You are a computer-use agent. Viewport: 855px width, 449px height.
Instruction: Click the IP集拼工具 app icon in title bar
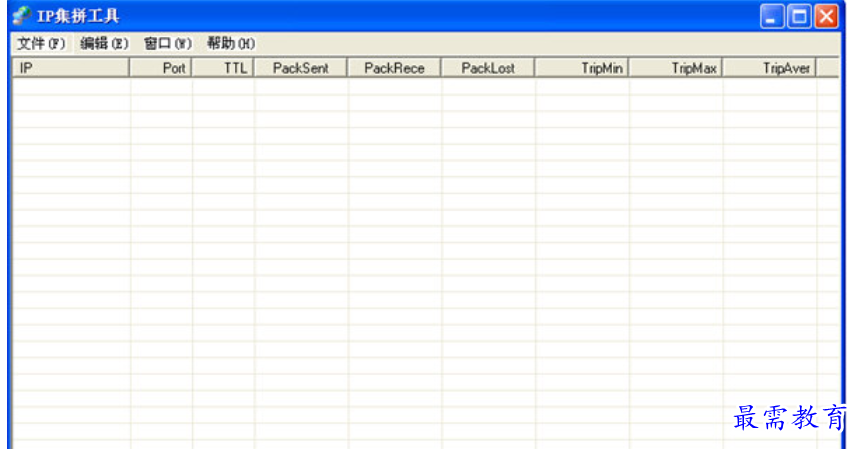point(22,15)
